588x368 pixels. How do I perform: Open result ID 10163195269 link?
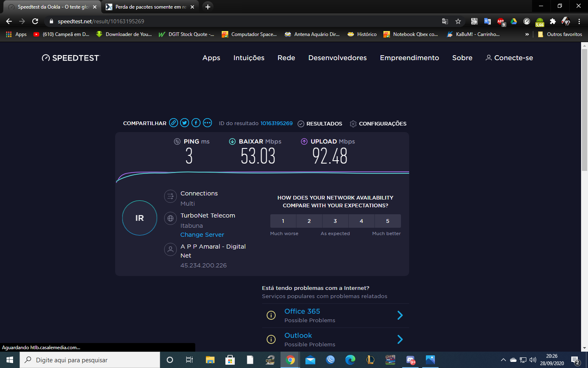pyautogui.click(x=276, y=123)
